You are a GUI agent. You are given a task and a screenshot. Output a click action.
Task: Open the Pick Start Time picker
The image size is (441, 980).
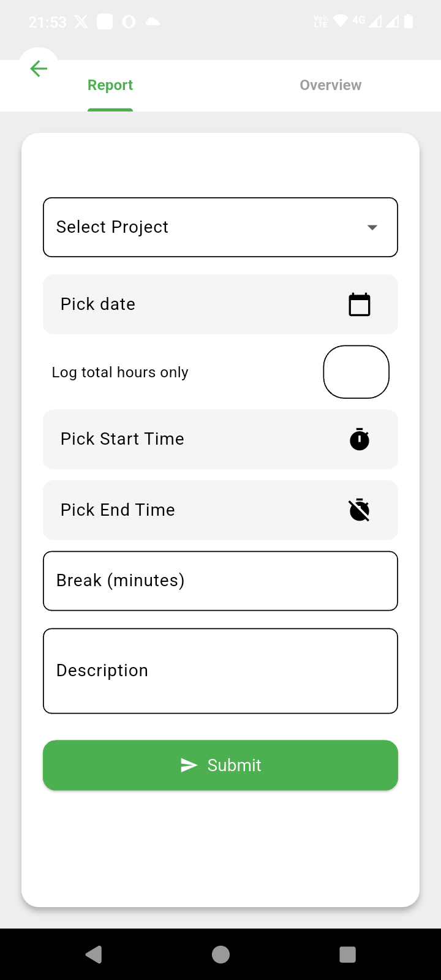pyautogui.click(x=184, y=439)
